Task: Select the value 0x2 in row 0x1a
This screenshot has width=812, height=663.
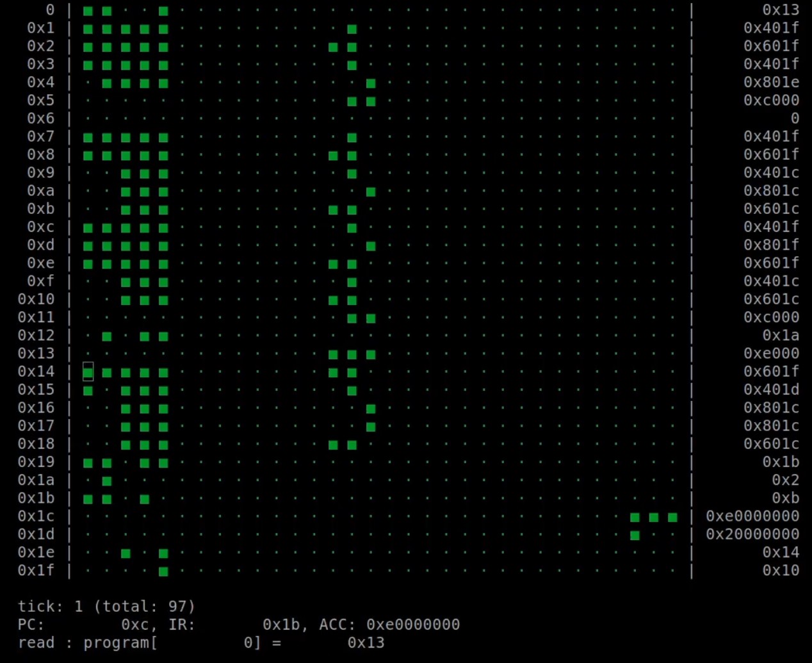Action: (786, 480)
